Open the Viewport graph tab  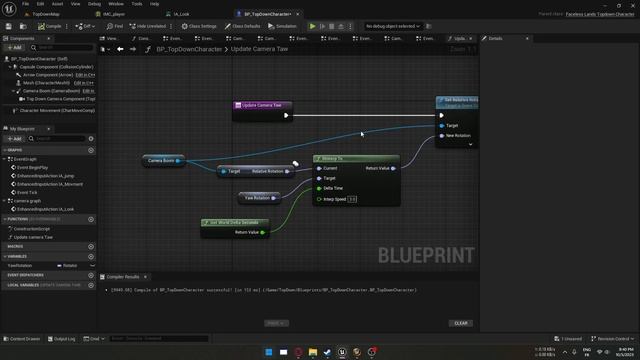(109, 38)
